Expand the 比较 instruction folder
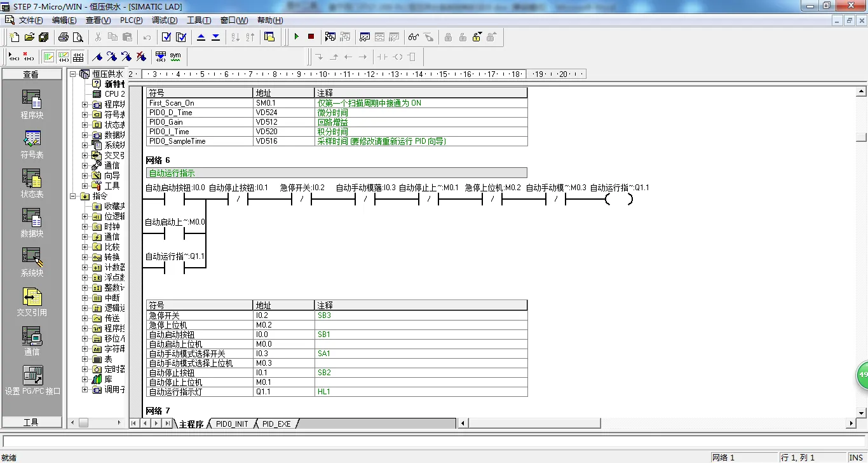This screenshot has height=463, width=868. tap(85, 247)
